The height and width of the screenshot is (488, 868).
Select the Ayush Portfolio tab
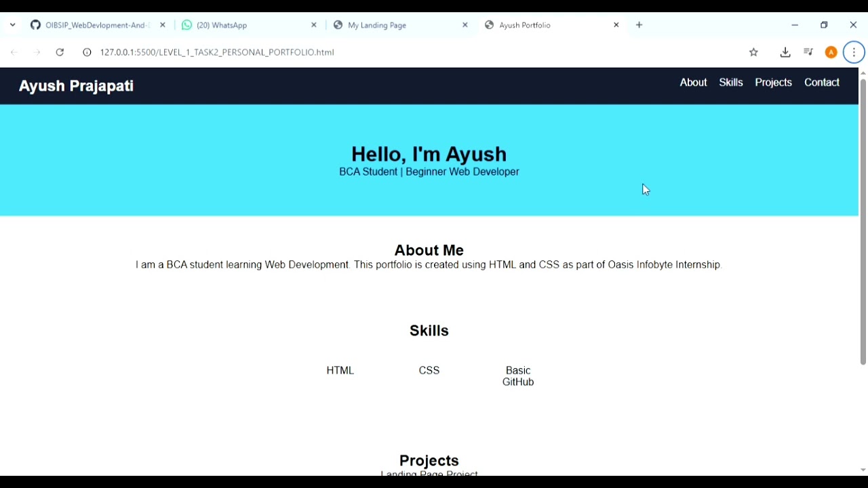[x=551, y=25]
